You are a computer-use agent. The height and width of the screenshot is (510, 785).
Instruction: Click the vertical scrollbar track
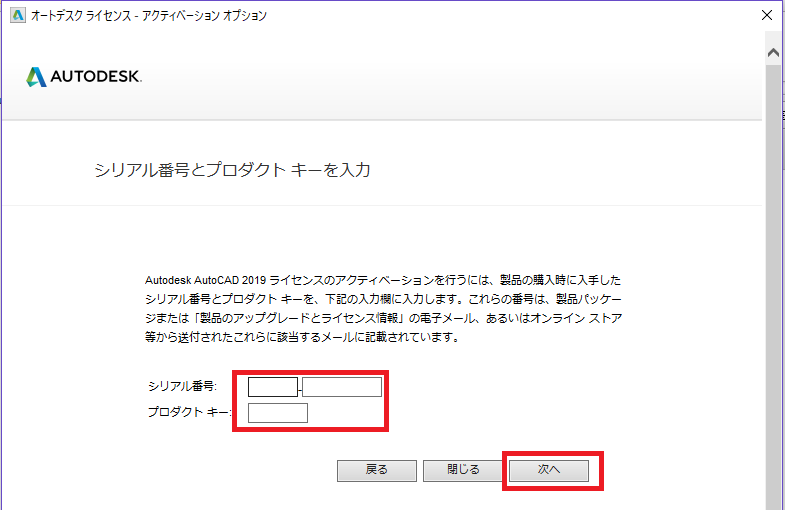point(773,286)
